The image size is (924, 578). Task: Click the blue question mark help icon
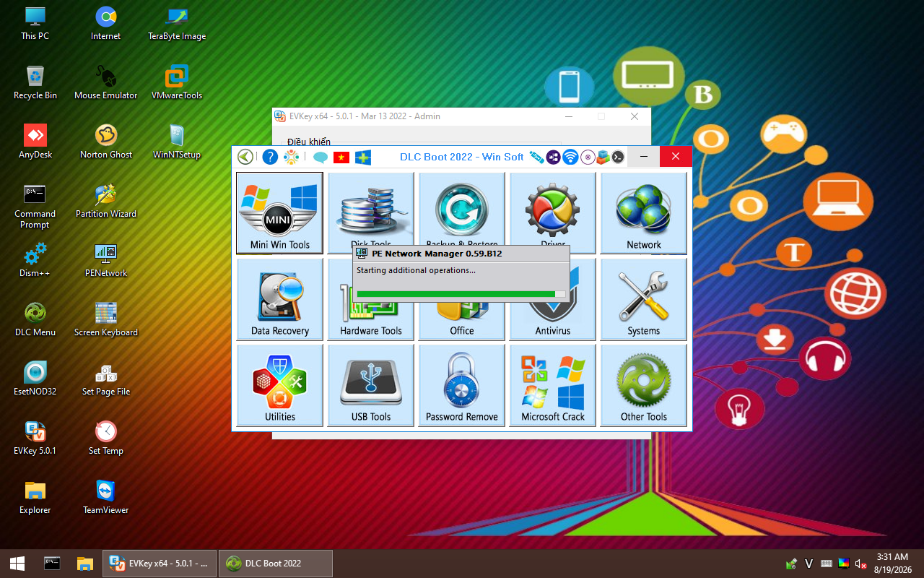(270, 157)
